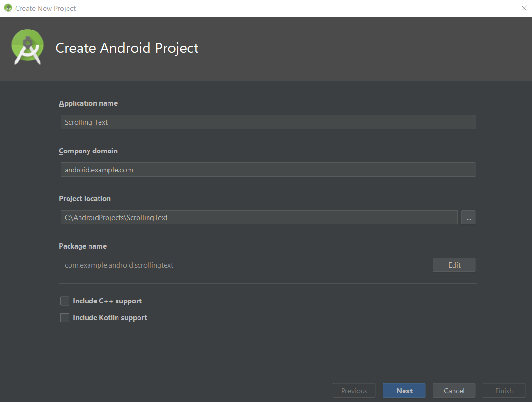This screenshot has width=532, height=402.
Task: Click the package name com.example.android.scrollingtext text
Action: pyautogui.click(x=119, y=265)
